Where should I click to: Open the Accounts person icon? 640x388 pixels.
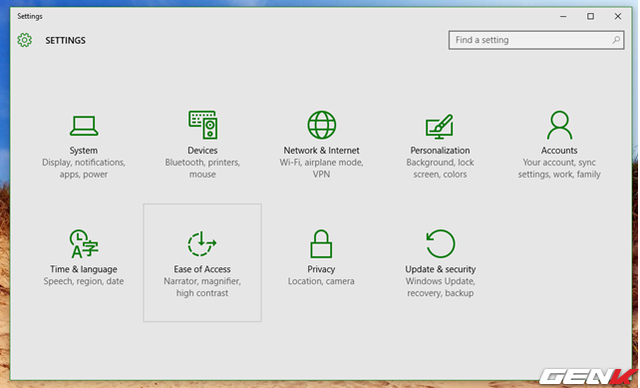pyautogui.click(x=559, y=125)
